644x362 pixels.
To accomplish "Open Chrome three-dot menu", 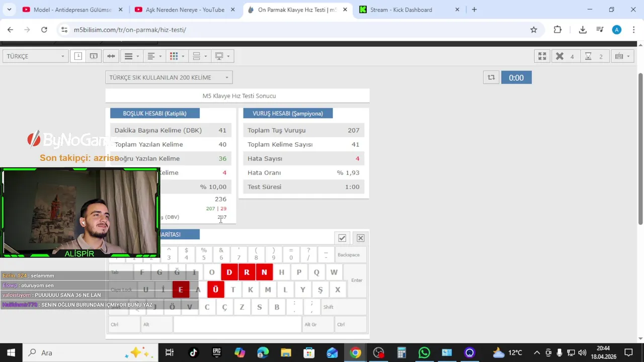I will [633, 30].
